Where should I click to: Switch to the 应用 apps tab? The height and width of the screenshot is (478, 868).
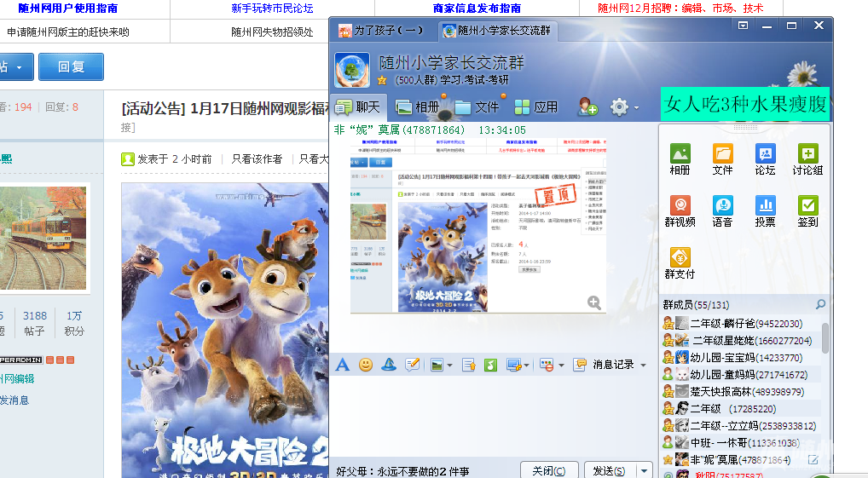pyautogui.click(x=536, y=107)
